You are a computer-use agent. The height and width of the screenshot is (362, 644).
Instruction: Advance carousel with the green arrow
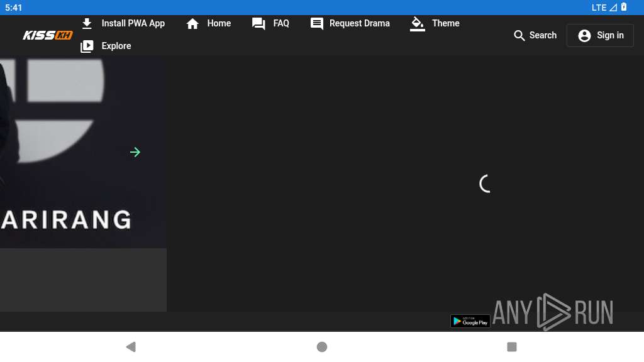coord(135,152)
